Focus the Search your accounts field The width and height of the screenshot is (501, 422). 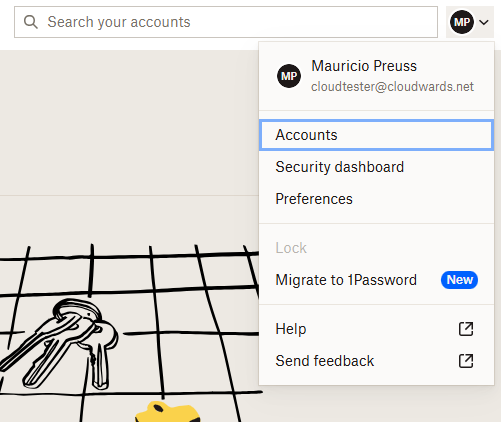[226, 22]
